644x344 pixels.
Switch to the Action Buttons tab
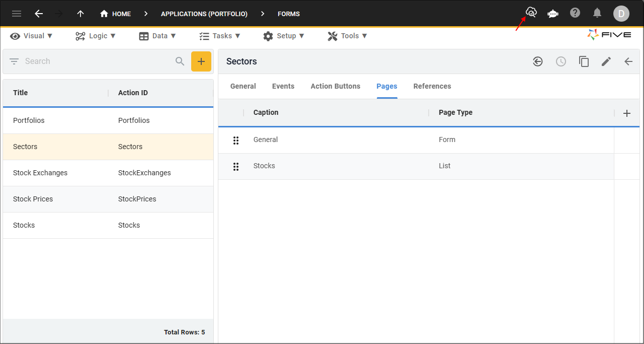[336, 86]
